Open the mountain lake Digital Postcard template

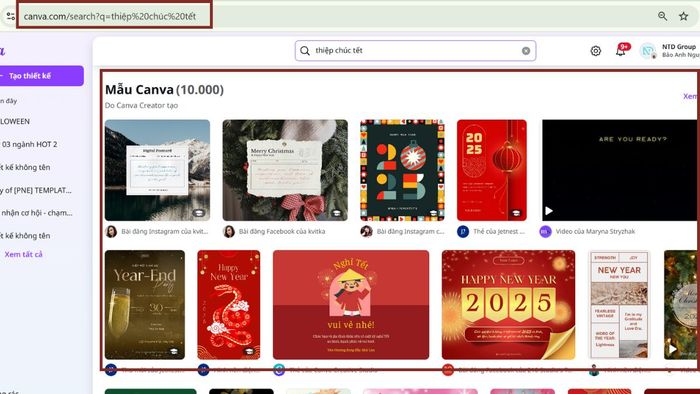[157, 170]
